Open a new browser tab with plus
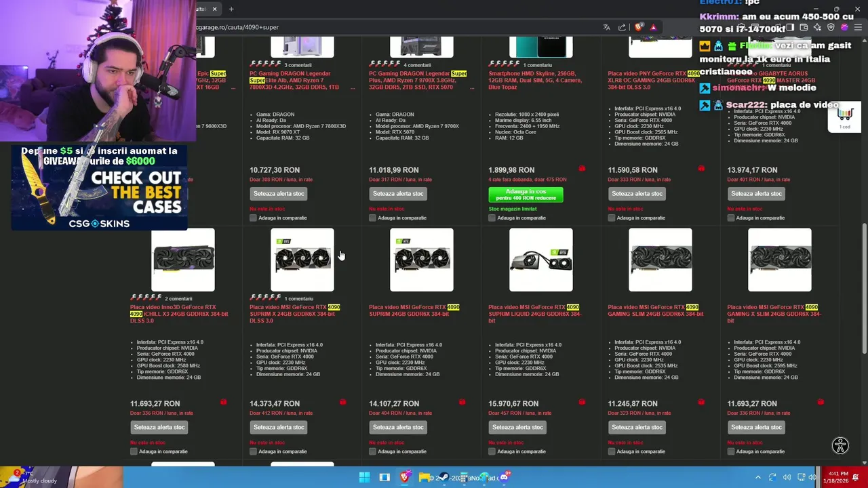 [231, 9]
